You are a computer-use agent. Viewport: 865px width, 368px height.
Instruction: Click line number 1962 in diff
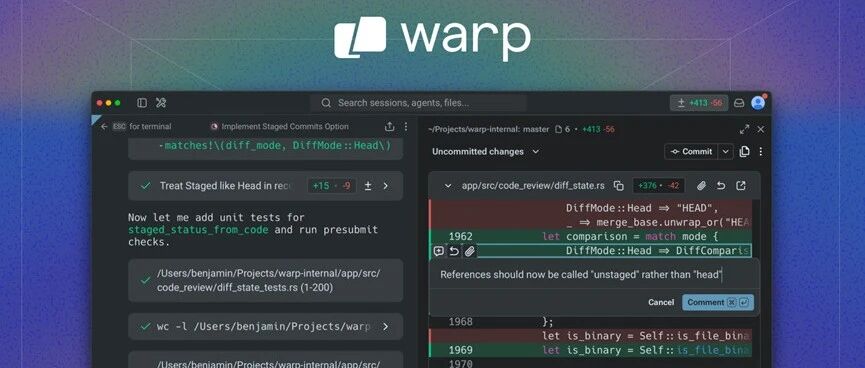point(460,237)
